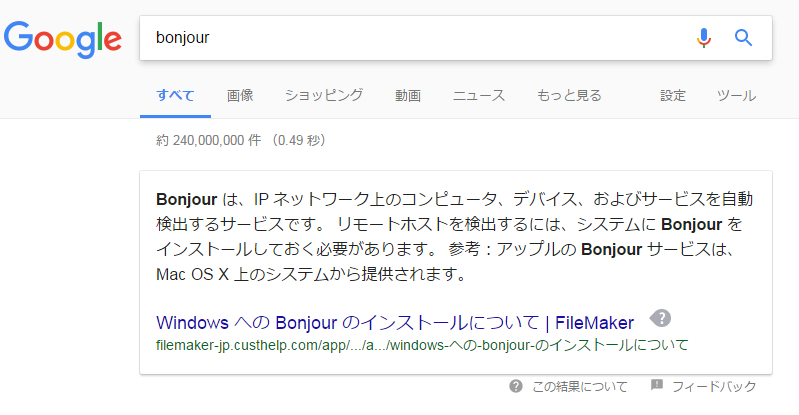This screenshot has width=799, height=415.
Task: Click the フィードバック link
Action: pyautogui.click(x=714, y=386)
